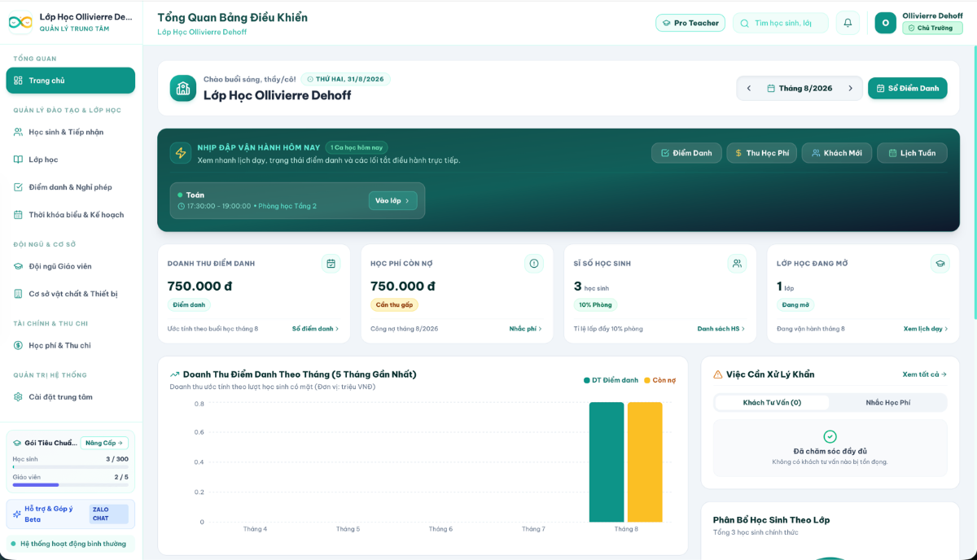Image resolution: width=977 pixels, height=560 pixels.
Task: Click green checkmark circle in Đã chăm sóc đầy đủ
Action: pos(830,436)
